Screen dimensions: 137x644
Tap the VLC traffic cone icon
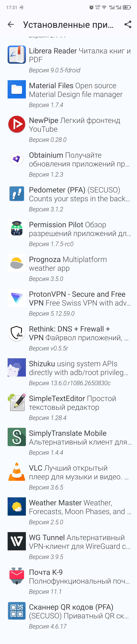tap(17, 471)
